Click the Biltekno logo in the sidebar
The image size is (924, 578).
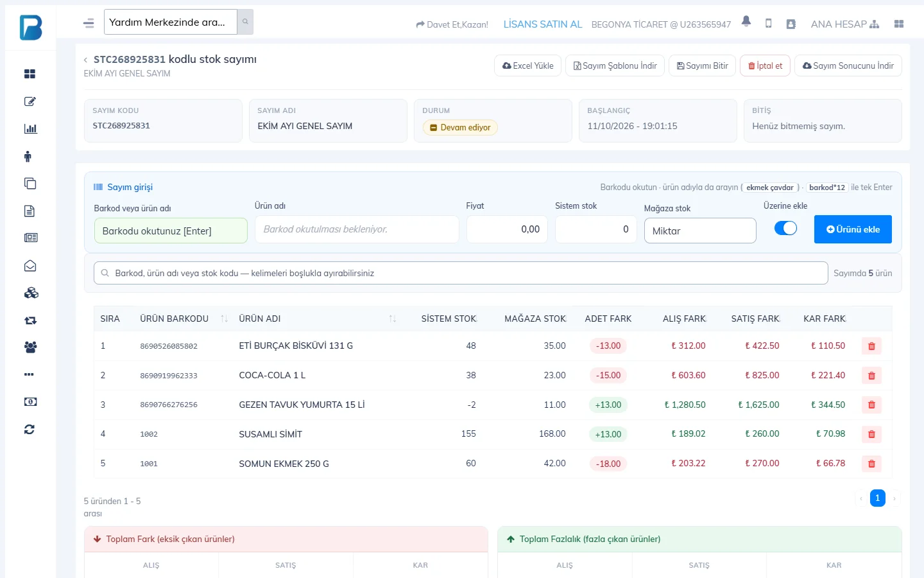coord(31,28)
